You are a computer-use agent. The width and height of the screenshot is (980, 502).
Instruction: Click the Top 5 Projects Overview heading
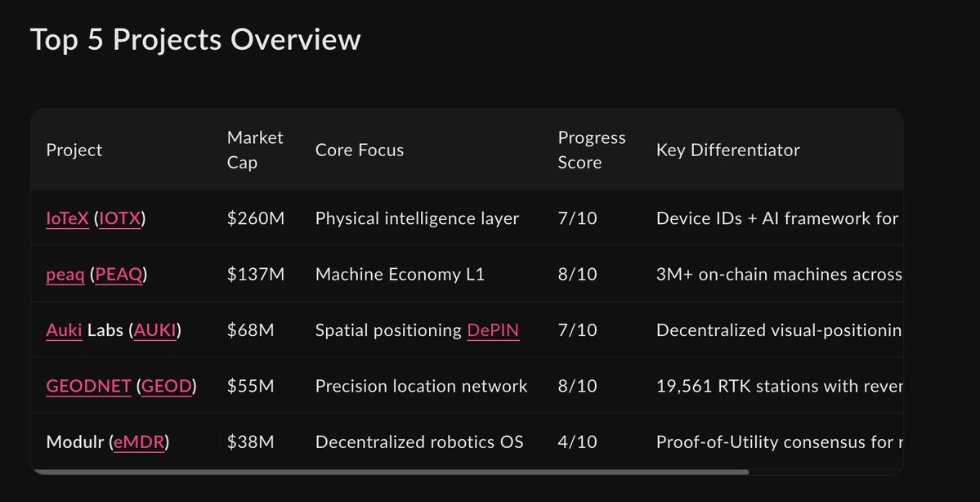coord(195,39)
